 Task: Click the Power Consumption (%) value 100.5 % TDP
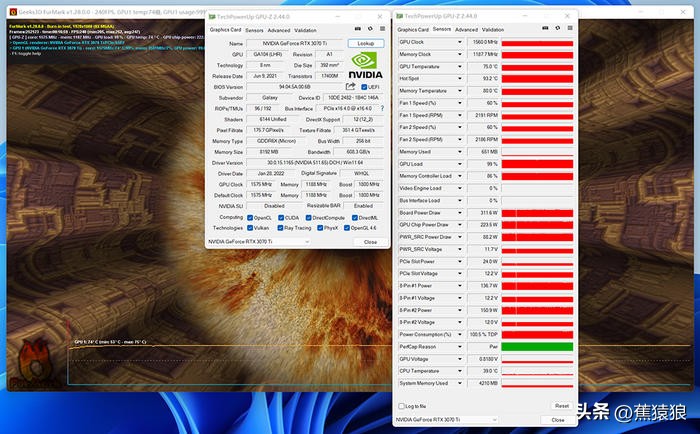pyautogui.click(x=483, y=334)
